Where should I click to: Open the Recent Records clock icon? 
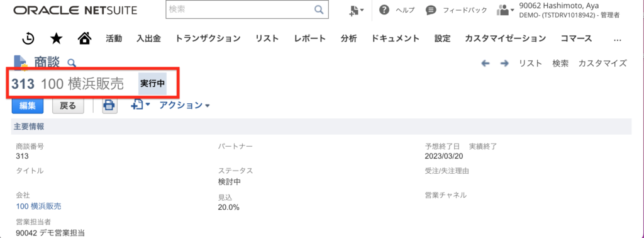[x=28, y=38]
